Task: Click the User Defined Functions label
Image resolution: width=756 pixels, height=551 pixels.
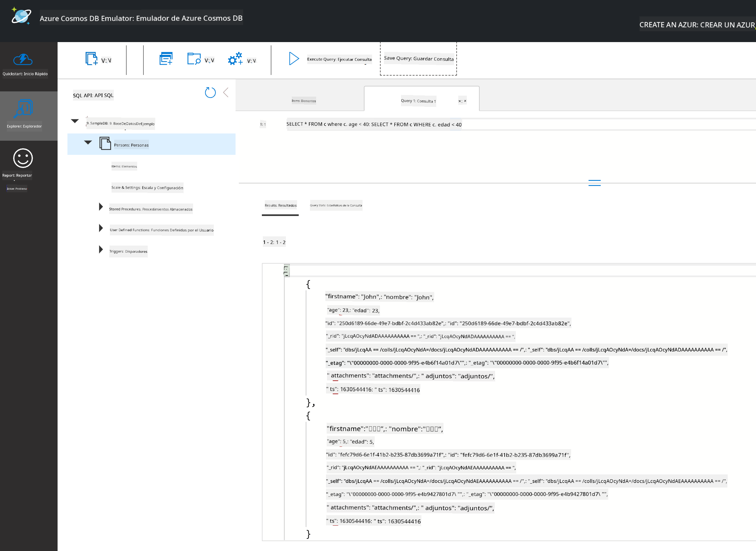Action: [x=162, y=230]
